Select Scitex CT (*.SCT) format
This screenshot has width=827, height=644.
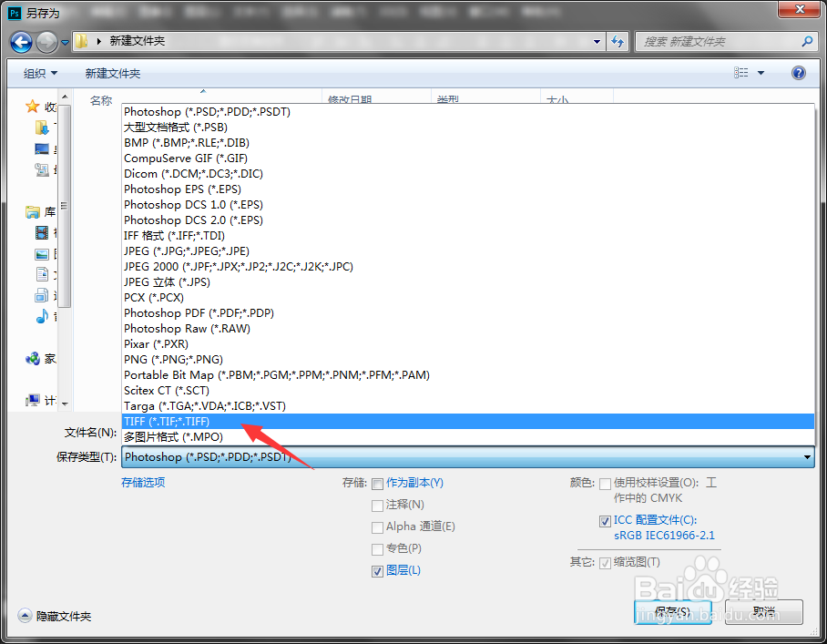[x=468, y=390]
